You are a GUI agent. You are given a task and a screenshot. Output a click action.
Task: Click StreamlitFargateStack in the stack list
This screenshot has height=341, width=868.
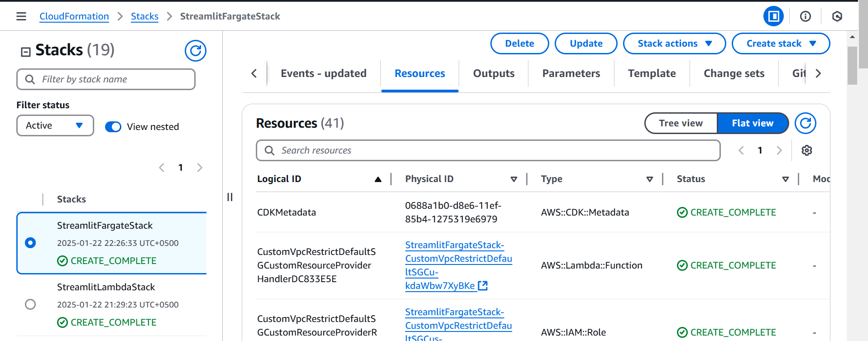(x=105, y=226)
